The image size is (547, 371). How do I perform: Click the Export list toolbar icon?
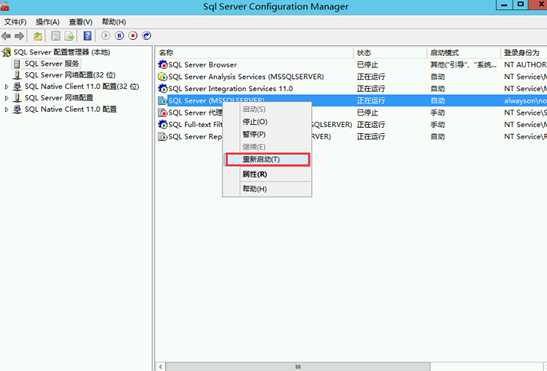click(x=69, y=36)
